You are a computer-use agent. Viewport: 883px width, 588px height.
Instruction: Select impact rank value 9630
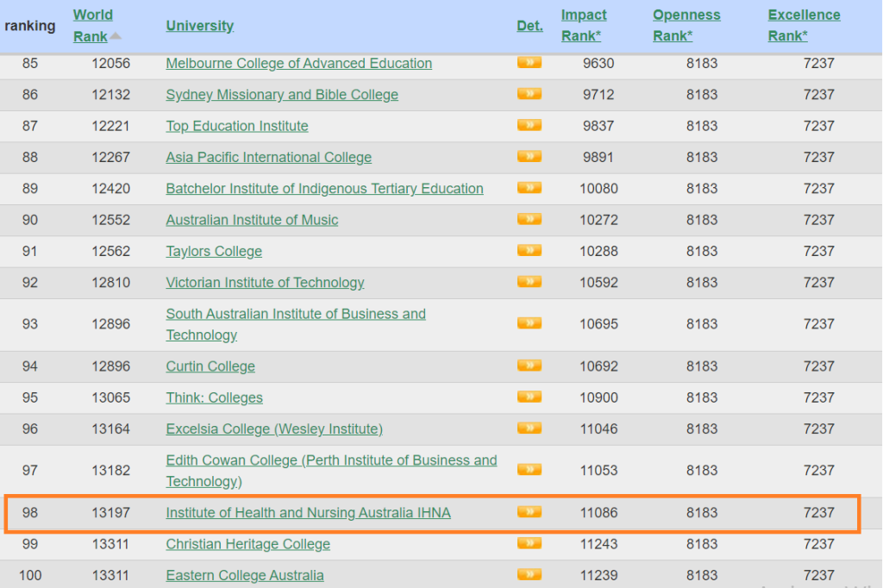pos(598,63)
